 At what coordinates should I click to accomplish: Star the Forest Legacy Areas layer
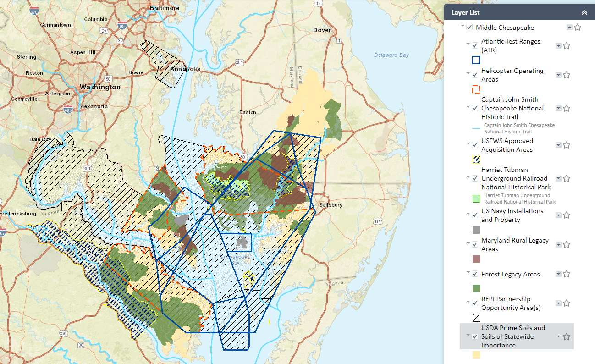(567, 274)
